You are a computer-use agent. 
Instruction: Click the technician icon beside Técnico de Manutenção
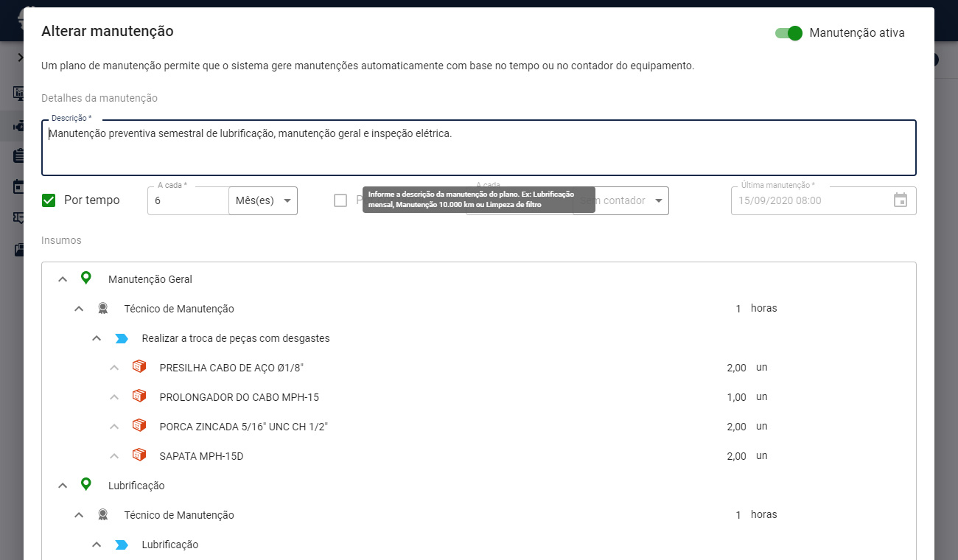103,308
